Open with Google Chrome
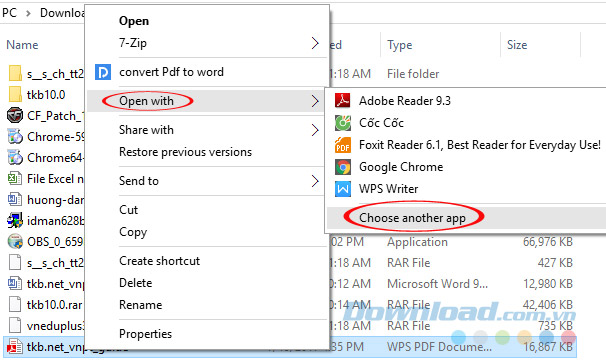606x362 pixels. click(x=401, y=167)
